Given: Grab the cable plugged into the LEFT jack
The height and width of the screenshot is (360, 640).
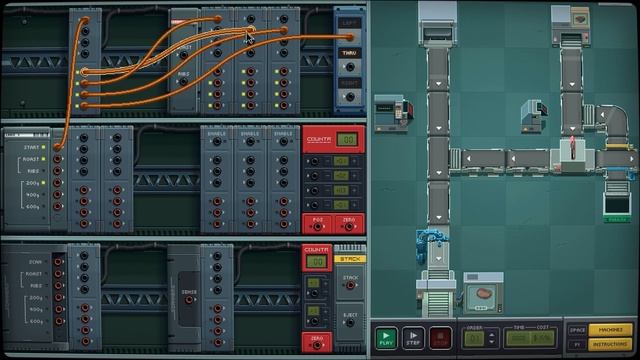Looking at the screenshot, I should 350,38.
